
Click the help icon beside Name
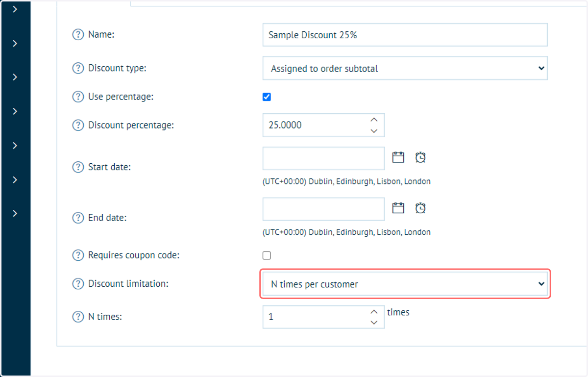pyautogui.click(x=78, y=35)
